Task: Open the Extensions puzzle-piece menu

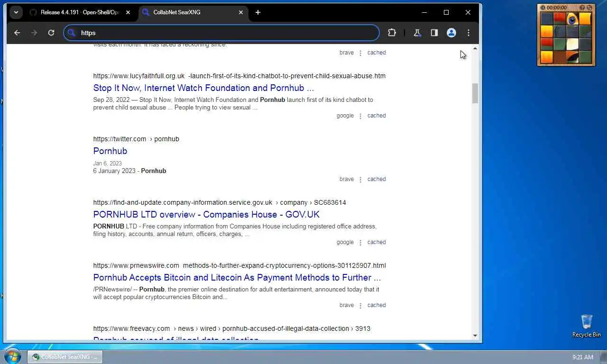Action: (392, 33)
